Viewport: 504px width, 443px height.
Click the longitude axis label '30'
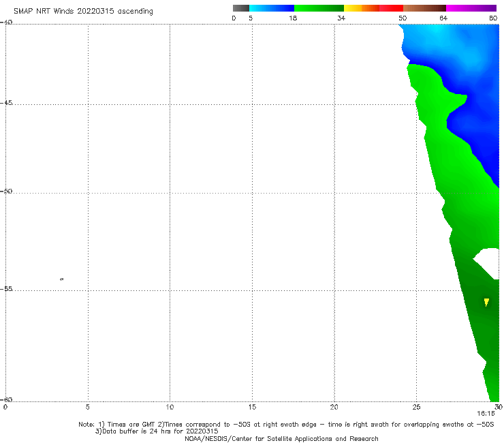tap(499, 408)
